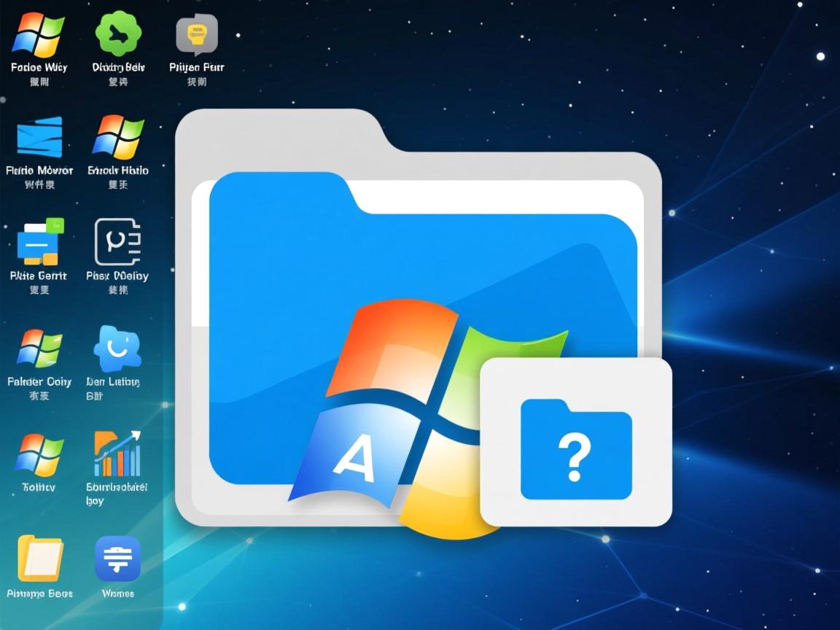The height and width of the screenshot is (630, 840).
Task: Click the Windows logo icon in the top-left corner
Action: (x=39, y=34)
